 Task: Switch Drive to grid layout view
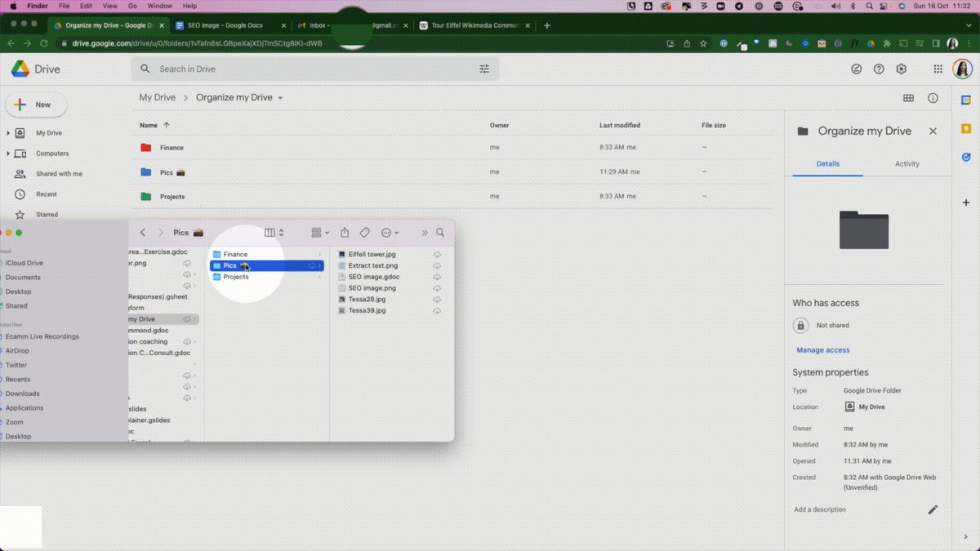(x=908, y=98)
